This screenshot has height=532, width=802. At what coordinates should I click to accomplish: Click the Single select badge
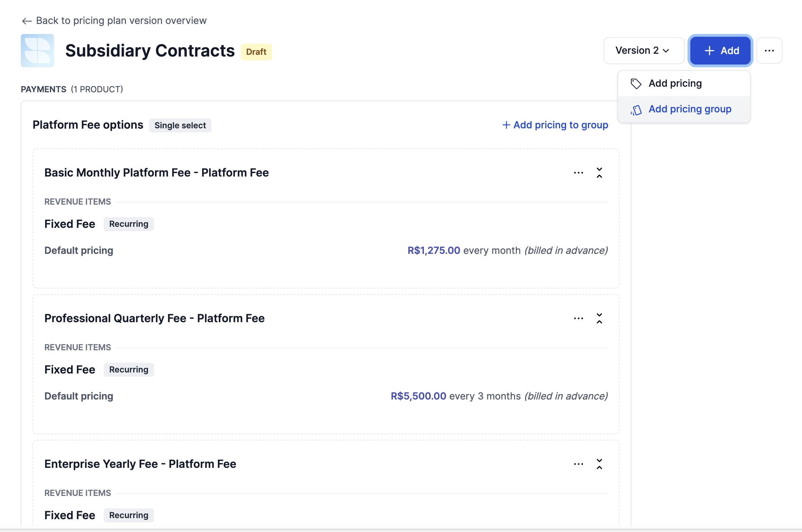pyautogui.click(x=180, y=126)
